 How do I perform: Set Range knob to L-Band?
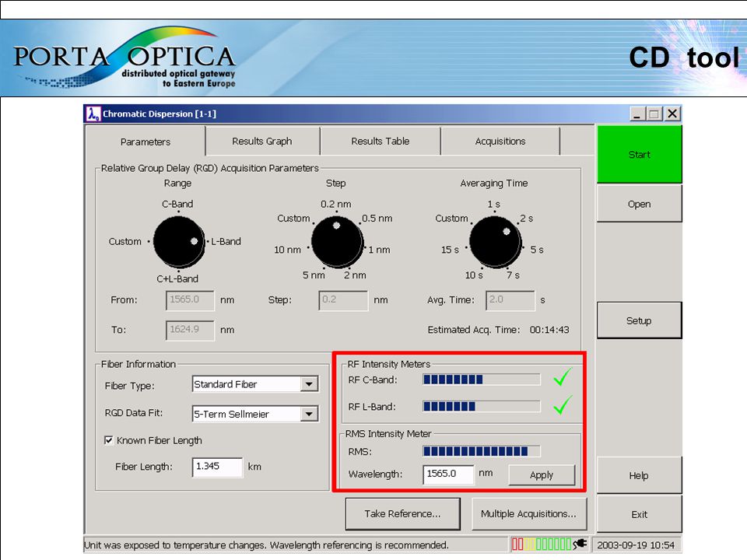coord(226,241)
